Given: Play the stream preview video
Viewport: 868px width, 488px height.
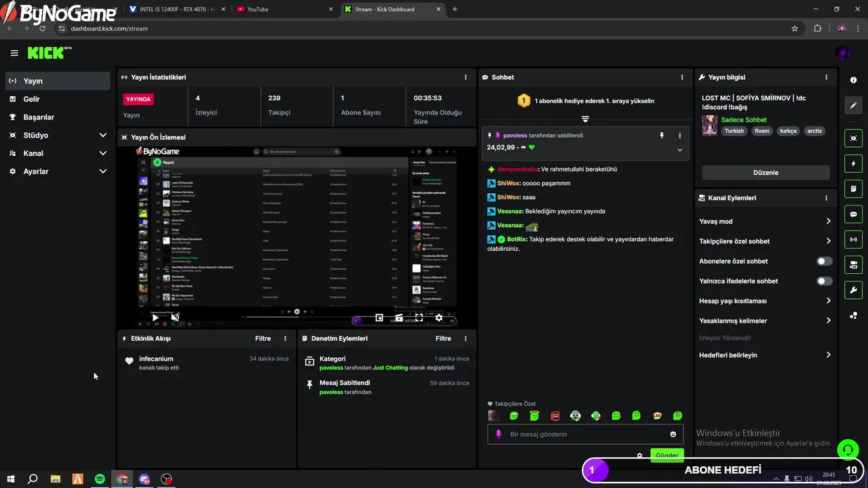Looking at the screenshot, I should 155,317.
